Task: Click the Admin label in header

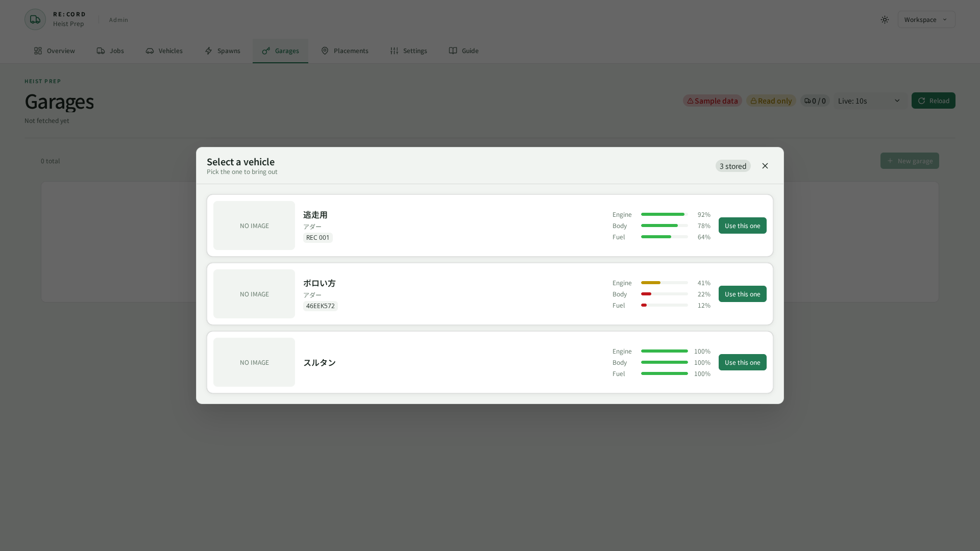Action: [118, 20]
